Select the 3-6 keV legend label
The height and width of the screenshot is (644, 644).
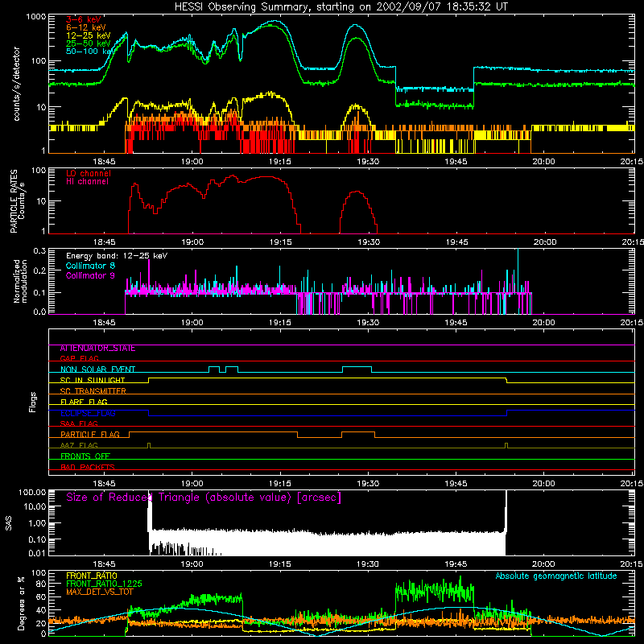coord(84,19)
